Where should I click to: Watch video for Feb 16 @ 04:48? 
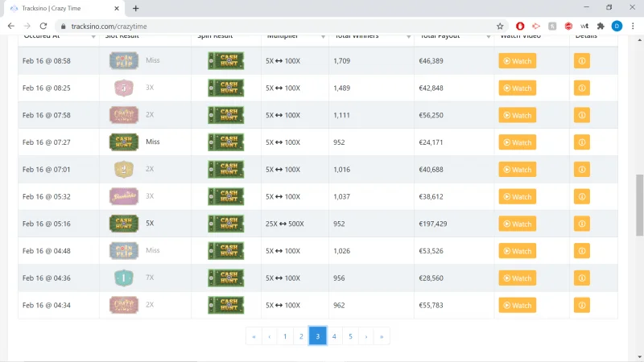pos(517,251)
